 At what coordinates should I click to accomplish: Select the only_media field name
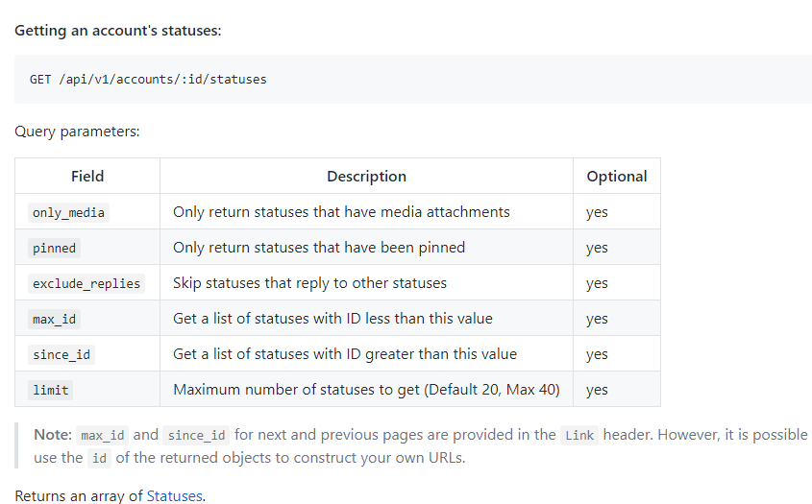point(68,212)
